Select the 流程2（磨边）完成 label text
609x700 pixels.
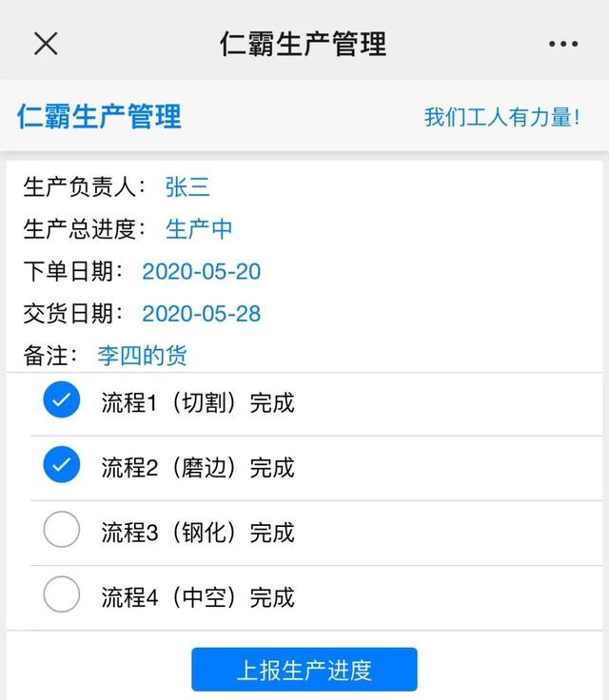(198, 467)
